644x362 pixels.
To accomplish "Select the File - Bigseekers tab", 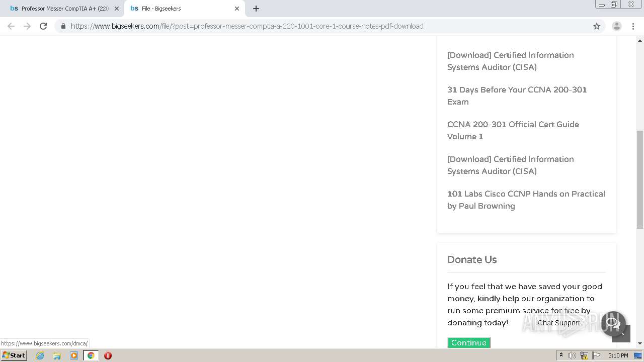I will [x=184, y=9].
